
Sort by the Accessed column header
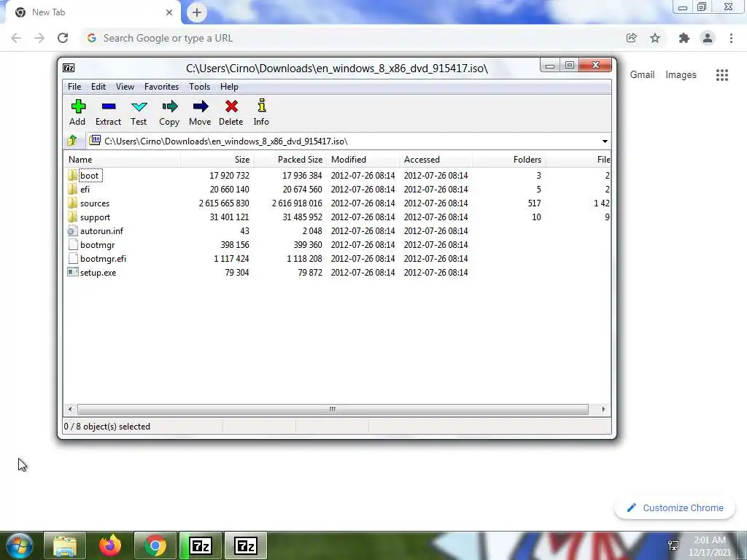coord(436,160)
